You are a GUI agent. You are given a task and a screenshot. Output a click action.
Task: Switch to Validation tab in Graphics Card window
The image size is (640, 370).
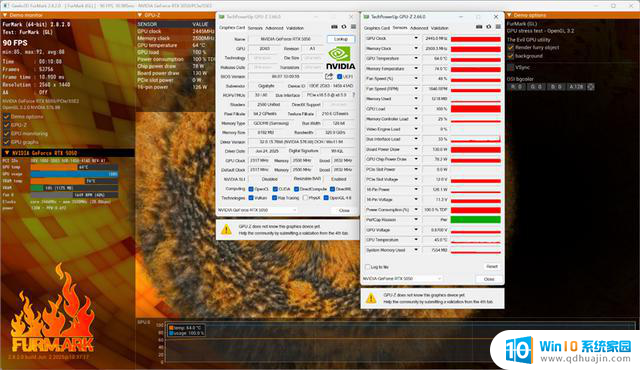(295, 28)
